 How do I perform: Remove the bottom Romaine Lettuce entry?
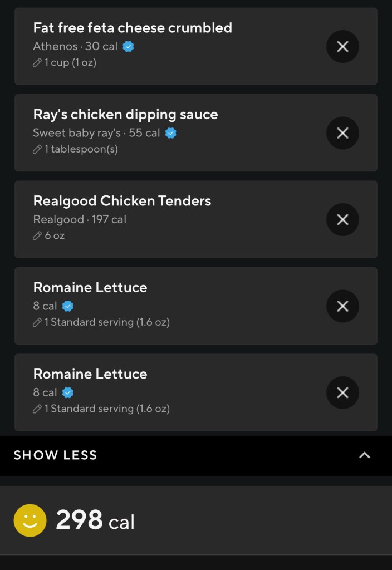tap(342, 392)
